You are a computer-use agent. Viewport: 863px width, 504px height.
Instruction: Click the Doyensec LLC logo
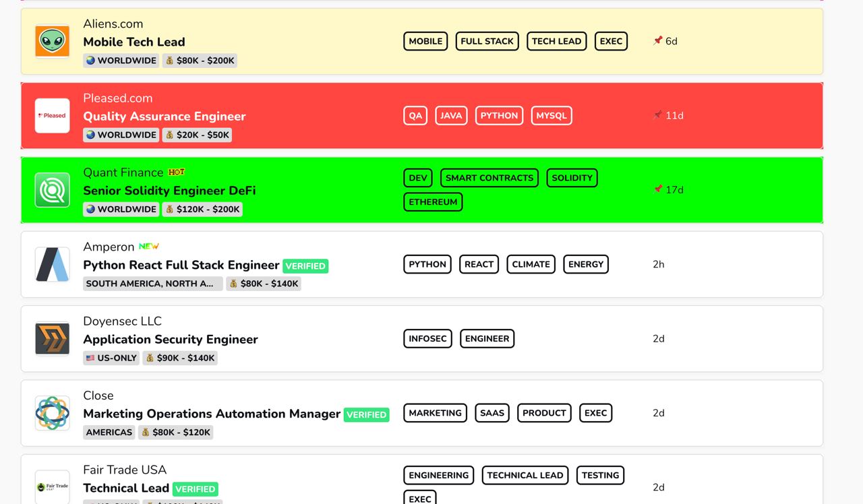point(53,339)
